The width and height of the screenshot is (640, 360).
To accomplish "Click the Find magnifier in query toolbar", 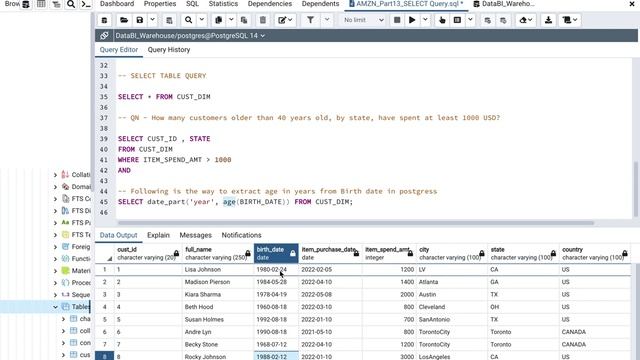I will (x=188, y=20).
